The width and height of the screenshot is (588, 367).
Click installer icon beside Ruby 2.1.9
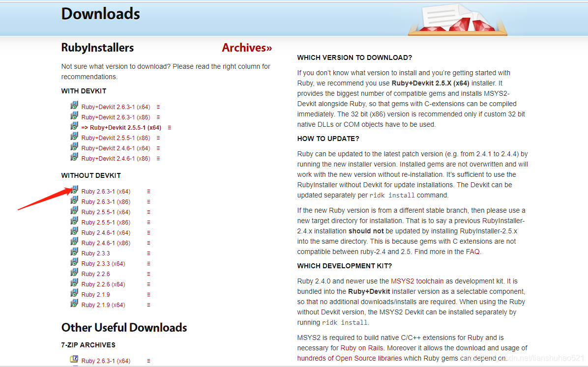coord(74,293)
